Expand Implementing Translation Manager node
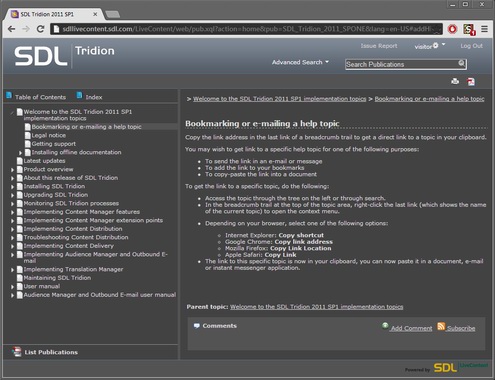Screen dimensions: 495x380 coord(12,270)
